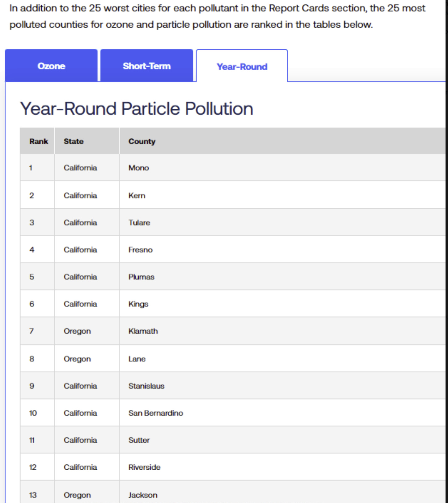Click California in the Sutter row

(x=80, y=440)
